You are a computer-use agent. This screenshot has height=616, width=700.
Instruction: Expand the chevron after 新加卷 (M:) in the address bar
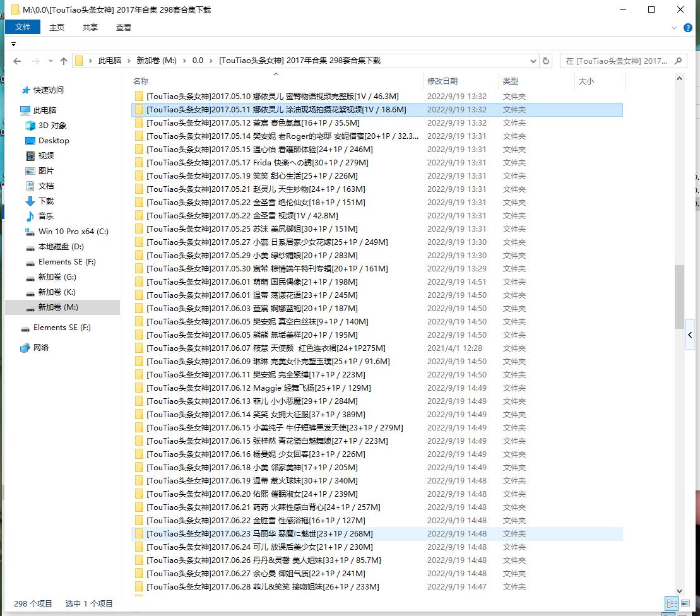184,61
